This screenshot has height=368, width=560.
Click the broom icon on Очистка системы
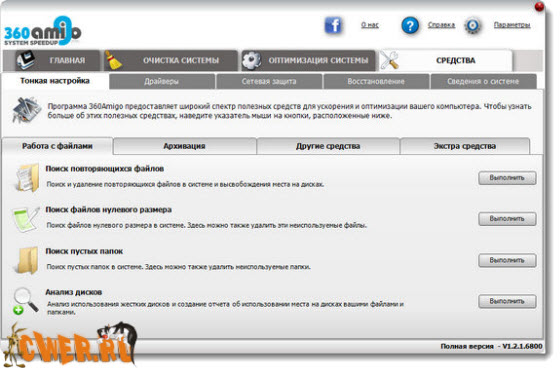tap(114, 60)
